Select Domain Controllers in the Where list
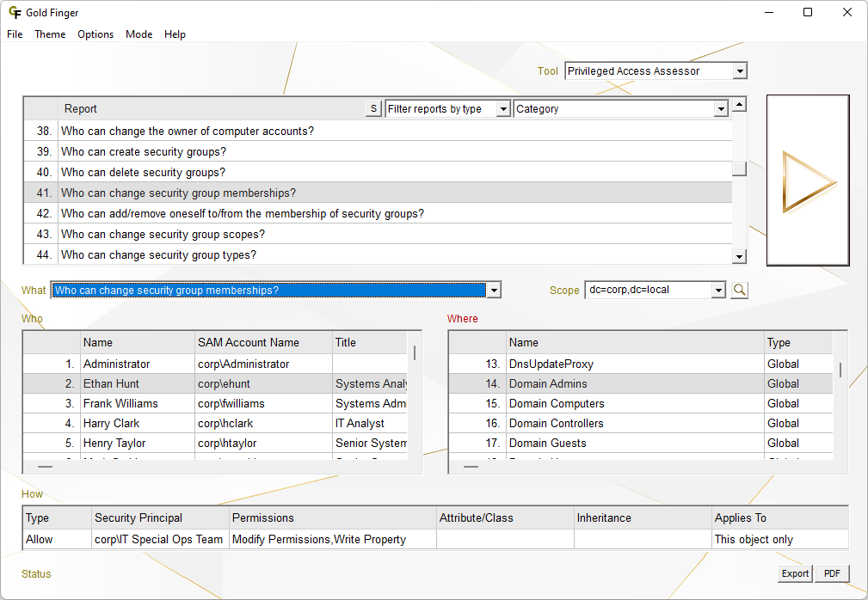Screen dimensions: 868x600 pos(556,424)
